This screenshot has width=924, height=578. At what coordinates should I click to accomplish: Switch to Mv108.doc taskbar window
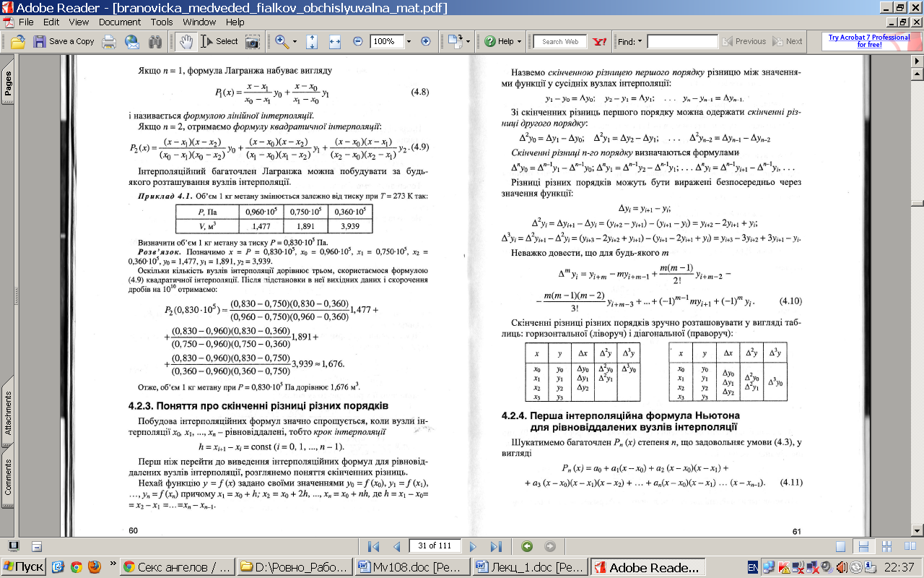[x=412, y=568]
